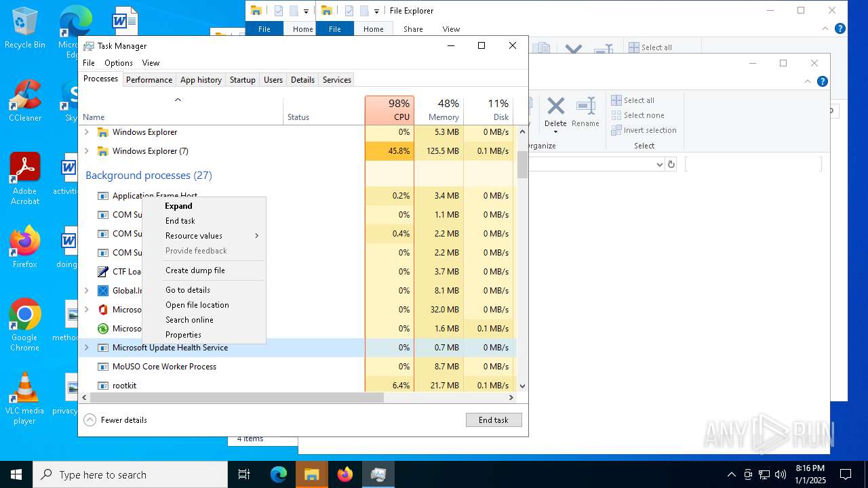Click Application Frame Host process icon

click(x=103, y=196)
